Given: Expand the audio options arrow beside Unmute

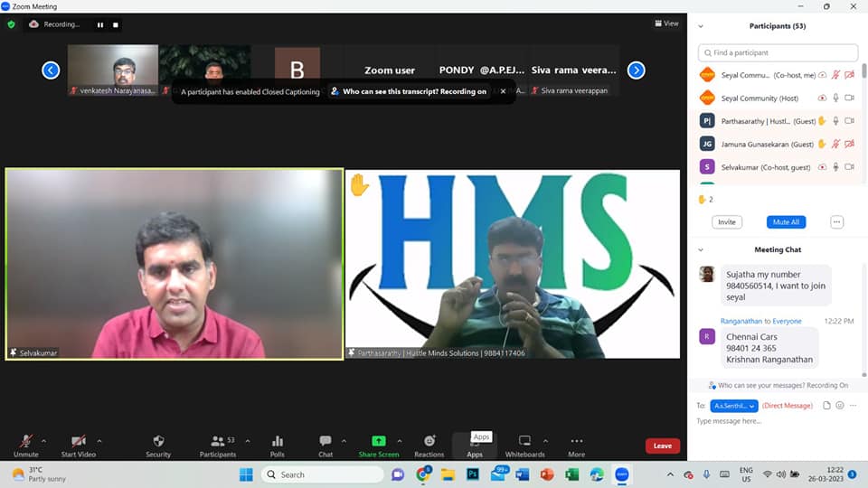Looking at the screenshot, I should tap(44, 441).
